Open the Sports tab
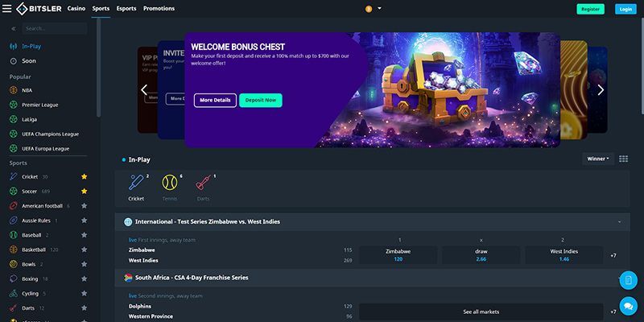The height and width of the screenshot is (322, 644). click(x=101, y=9)
